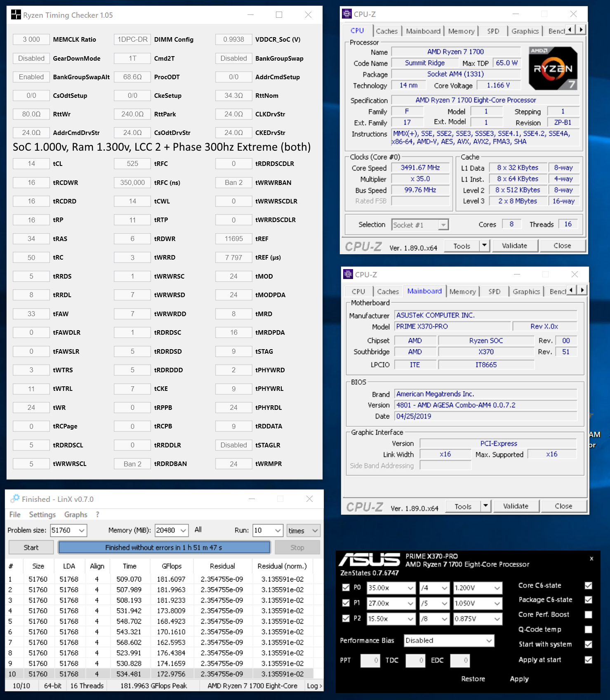Enable Core Perf. Boost

[589, 615]
